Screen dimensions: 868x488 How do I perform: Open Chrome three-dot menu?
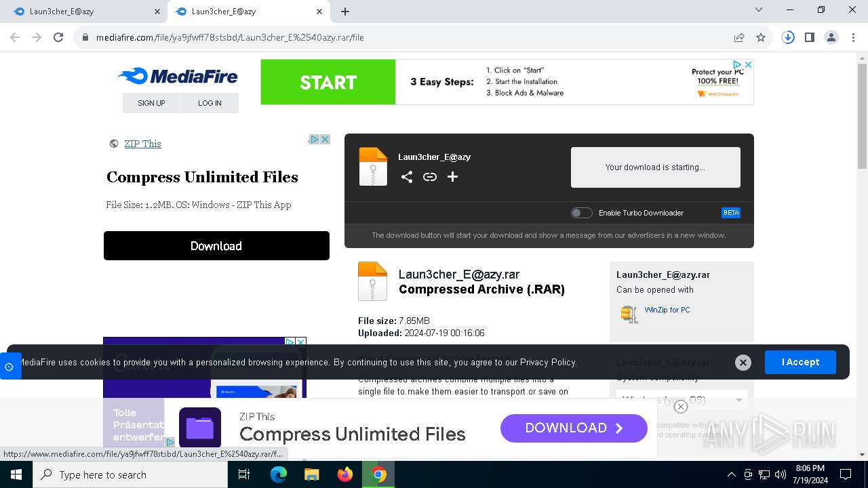[x=852, y=37]
